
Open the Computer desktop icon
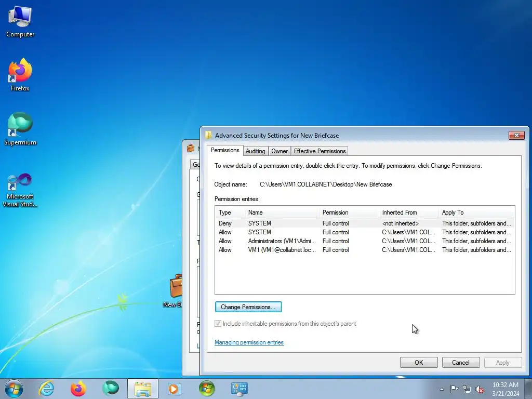point(20,22)
